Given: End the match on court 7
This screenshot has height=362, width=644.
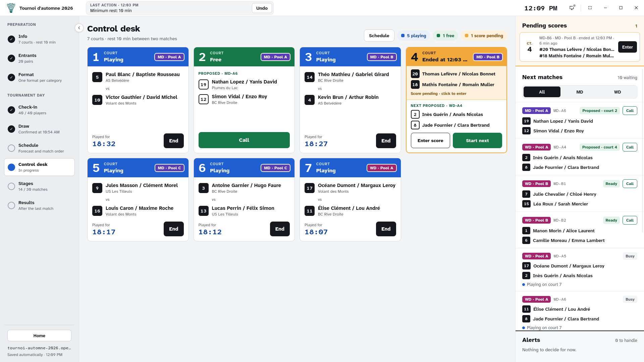Looking at the screenshot, I should coord(386,229).
